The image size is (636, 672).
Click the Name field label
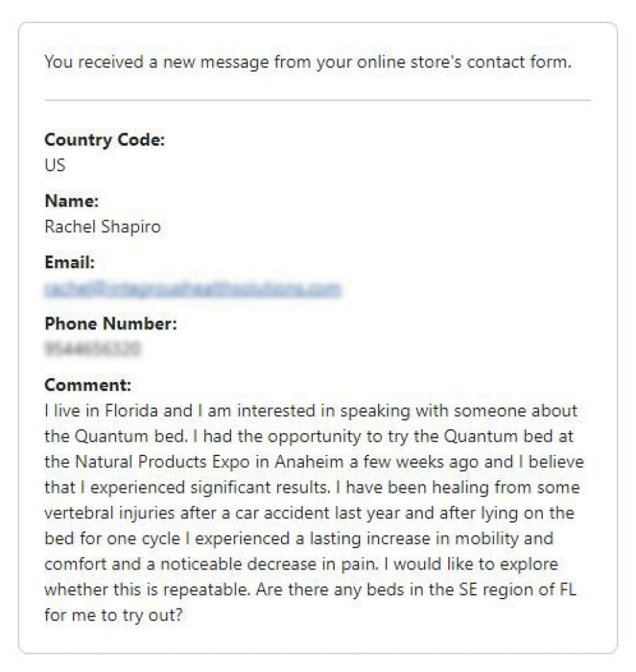coord(72,201)
